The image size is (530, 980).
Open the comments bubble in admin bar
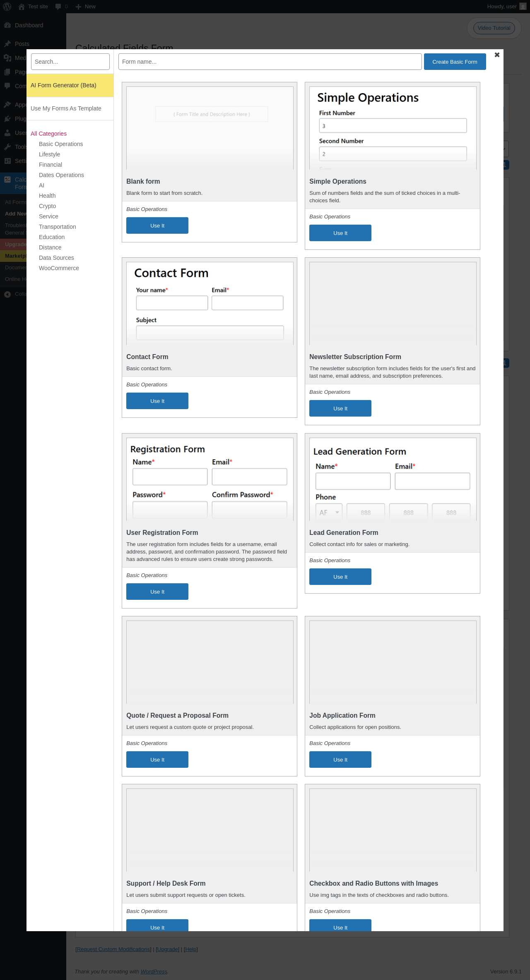click(x=61, y=7)
